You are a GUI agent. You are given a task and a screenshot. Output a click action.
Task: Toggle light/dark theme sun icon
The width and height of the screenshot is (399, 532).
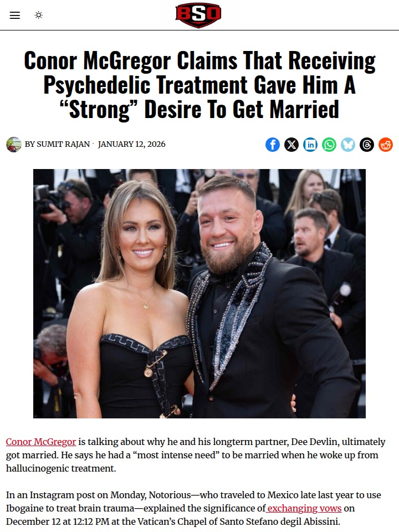[x=39, y=16]
